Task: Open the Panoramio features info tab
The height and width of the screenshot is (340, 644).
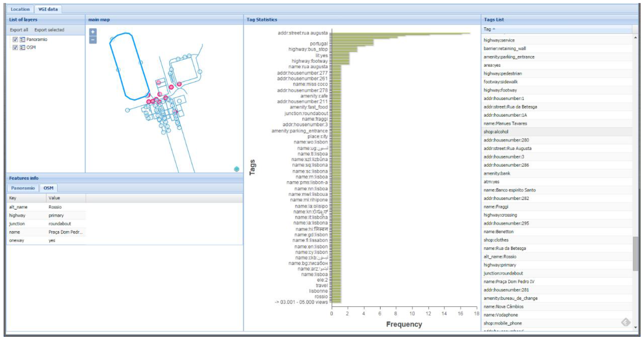Action: pyautogui.click(x=23, y=188)
